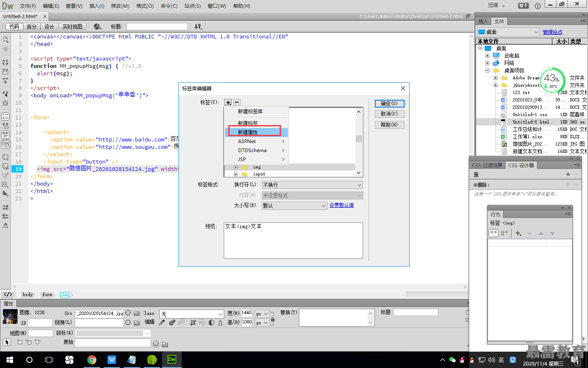Toggle the Line Numbers option in coding toolbar
The height and width of the screenshot is (368, 588).
pos(5,117)
